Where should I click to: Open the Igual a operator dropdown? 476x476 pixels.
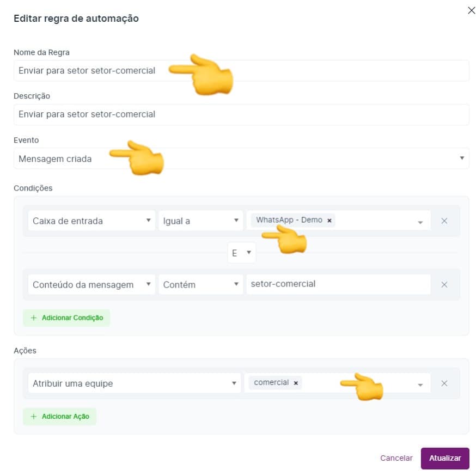tap(200, 221)
